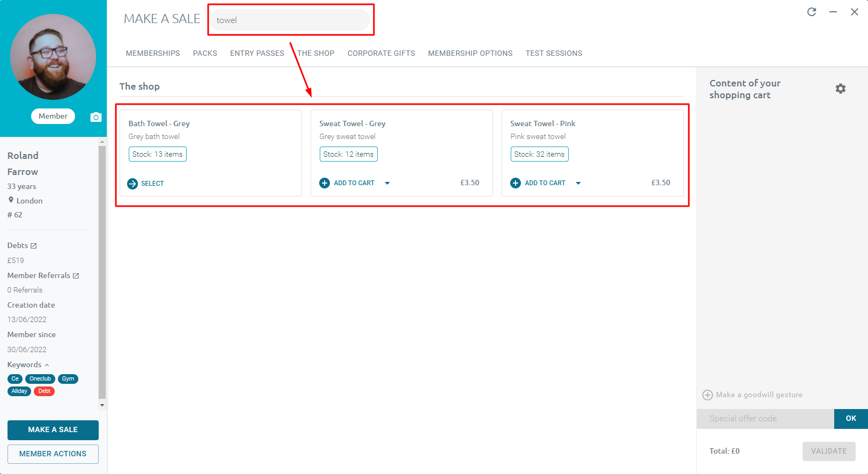868x474 pixels.
Task: Open the Memberships tab
Action: click(x=153, y=53)
